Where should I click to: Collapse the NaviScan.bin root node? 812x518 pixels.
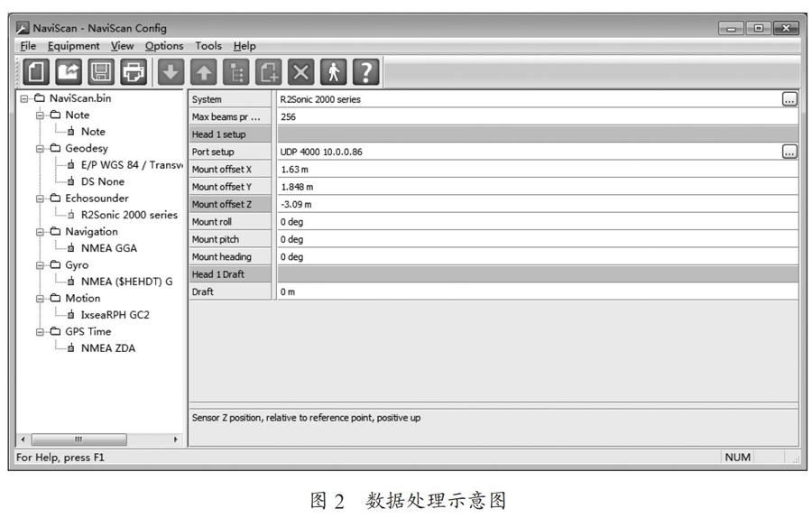tap(23, 98)
